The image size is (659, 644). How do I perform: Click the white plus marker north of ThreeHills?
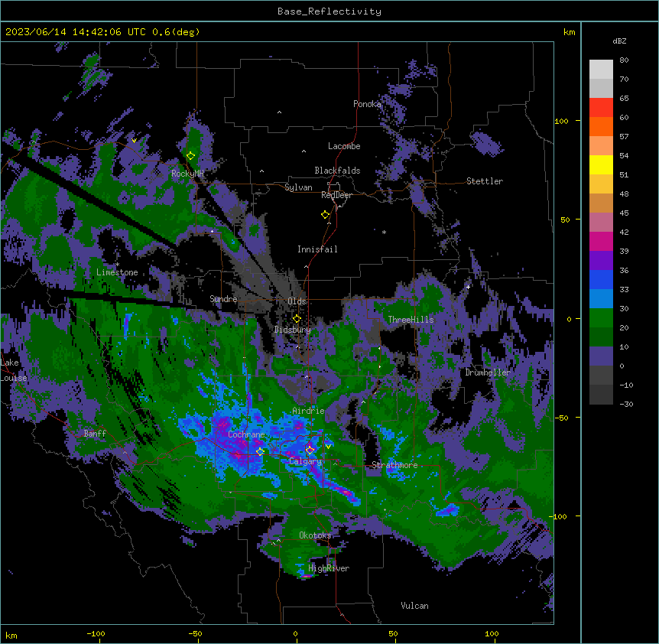[468, 287]
